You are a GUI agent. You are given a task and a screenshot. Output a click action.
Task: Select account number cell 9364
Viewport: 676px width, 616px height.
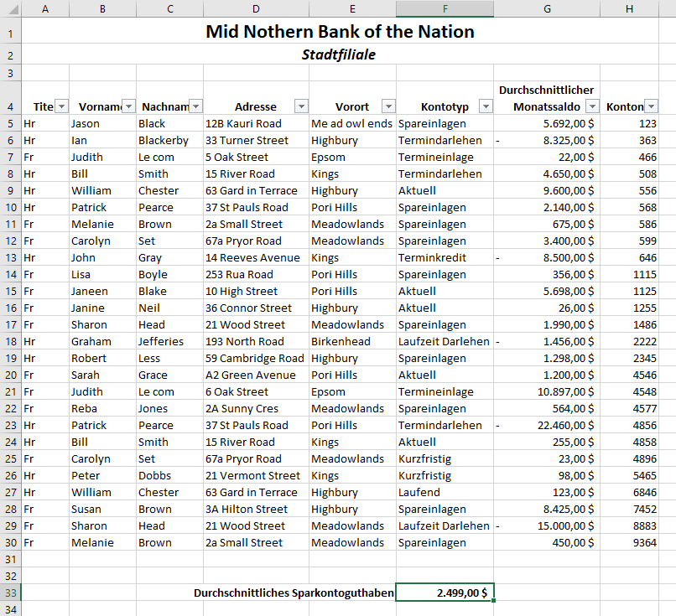(x=629, y=543)
